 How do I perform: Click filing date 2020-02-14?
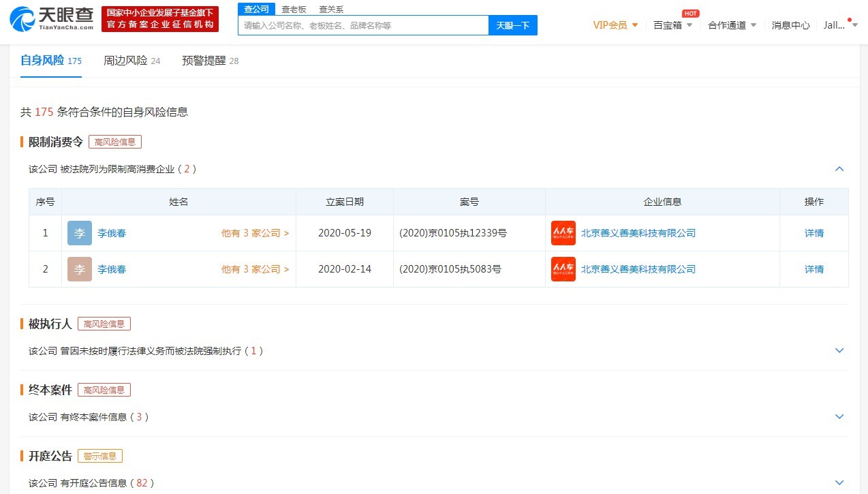click(345, 269)
